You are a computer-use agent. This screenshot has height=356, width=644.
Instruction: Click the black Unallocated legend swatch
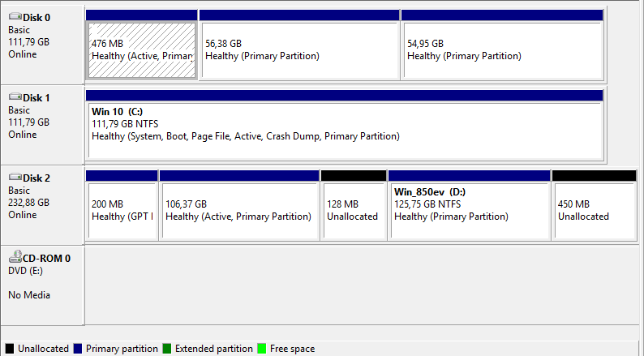coord(10,349)
